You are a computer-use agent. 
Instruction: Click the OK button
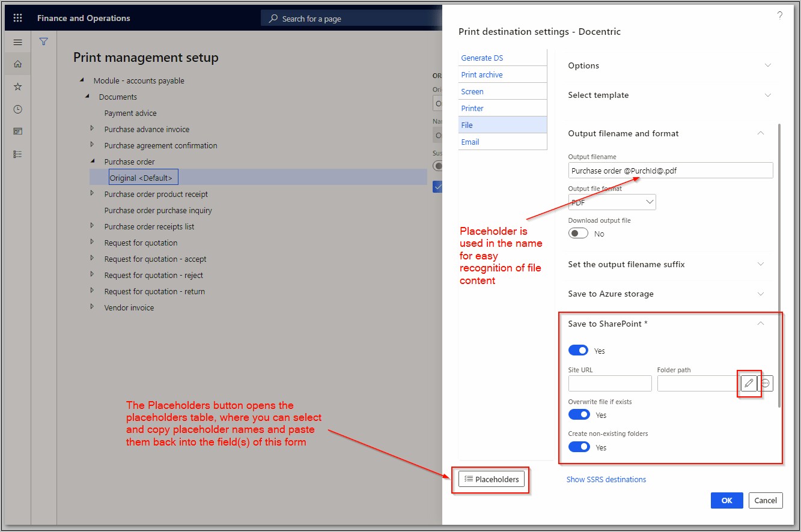(x=727, y=500)
